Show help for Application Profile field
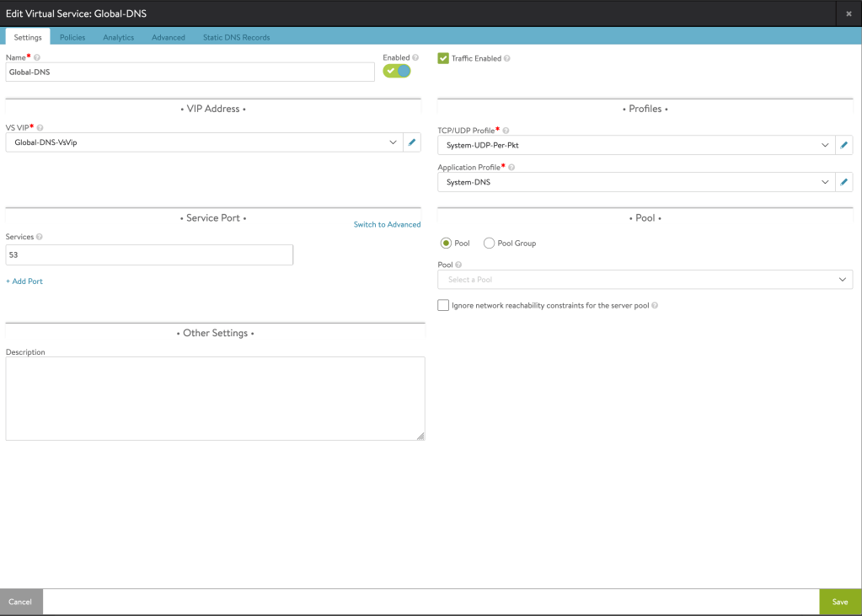This screenshot has height=616, width=862. (x=511, y=168)
